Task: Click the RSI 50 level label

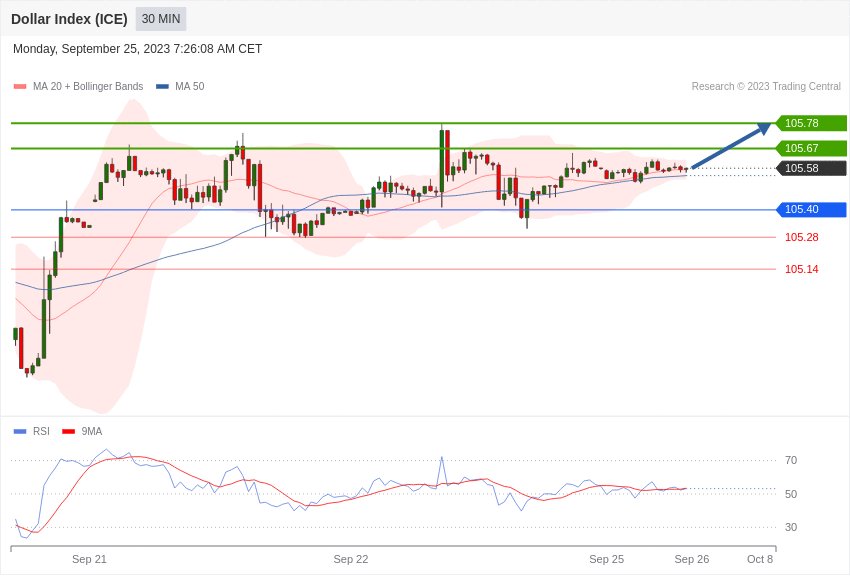Action: pyautogui.click(x=791, y=494)
